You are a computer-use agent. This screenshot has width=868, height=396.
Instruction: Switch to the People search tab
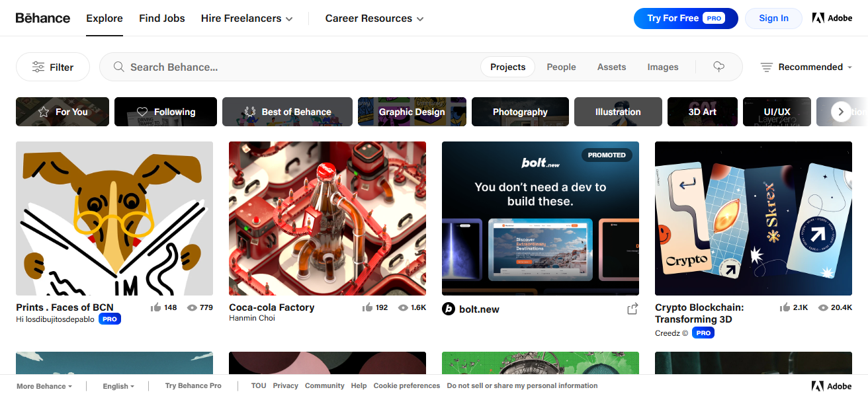(561, 67)
